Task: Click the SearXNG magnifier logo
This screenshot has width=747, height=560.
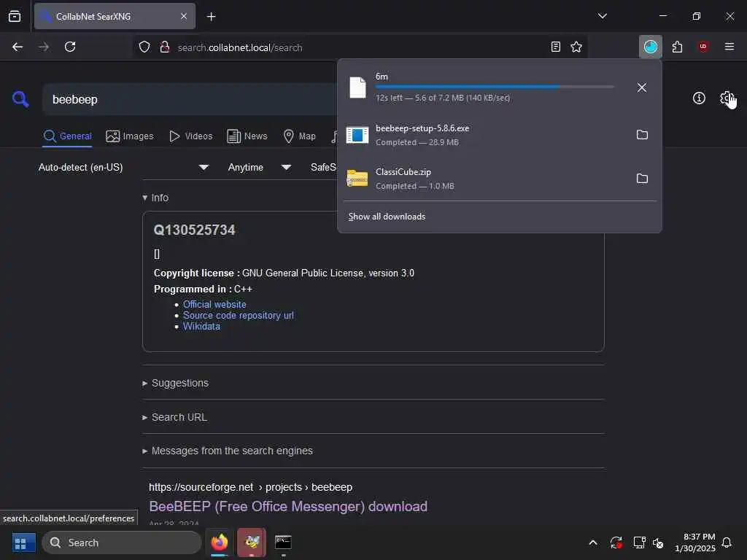Action: (20, 99)
